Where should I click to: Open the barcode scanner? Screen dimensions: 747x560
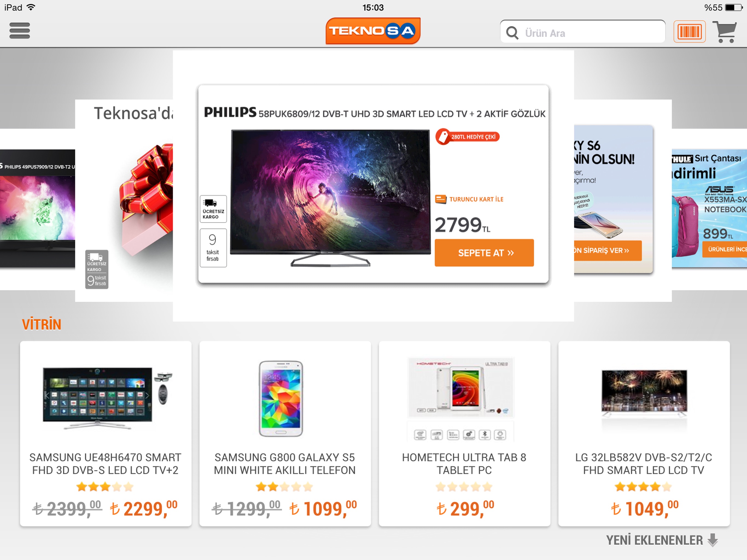pyautogui.click(x=689, y=32)
